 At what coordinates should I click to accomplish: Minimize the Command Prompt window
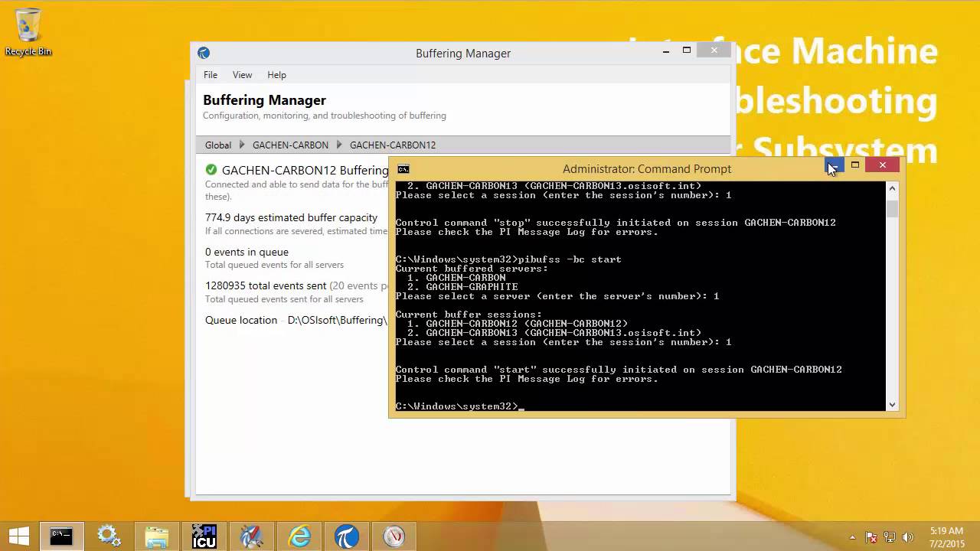point(834,165)
